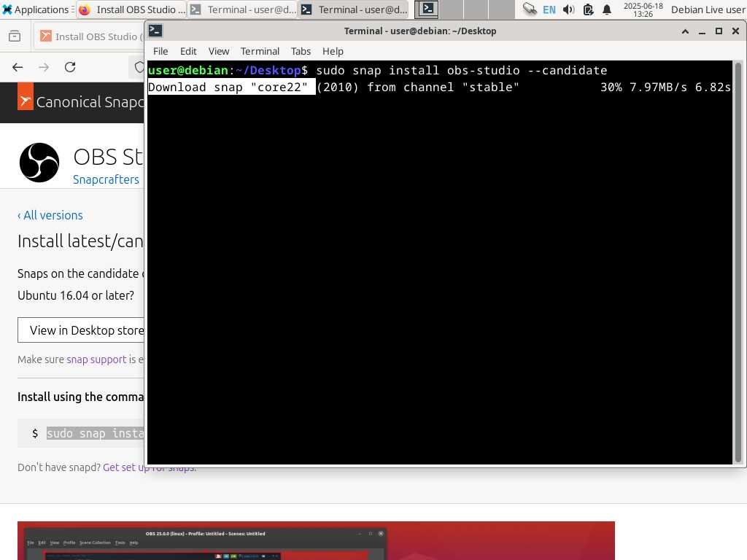Open the Applications menu in the panel
The height and width of the screenshot is (560, 747).
(x=36, y=9)
